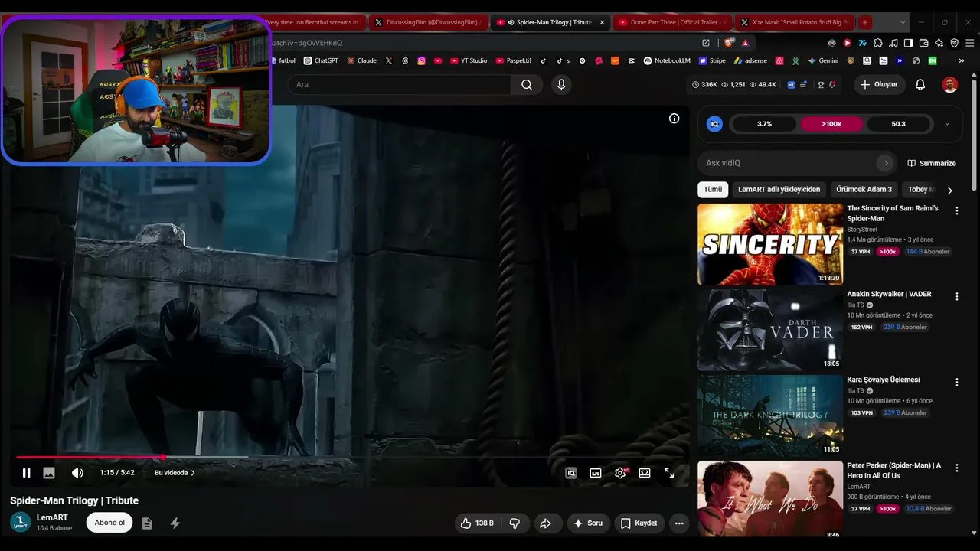Open a new browser tab with plus
Screen dimensions: 980x551
tap(864, 22)
